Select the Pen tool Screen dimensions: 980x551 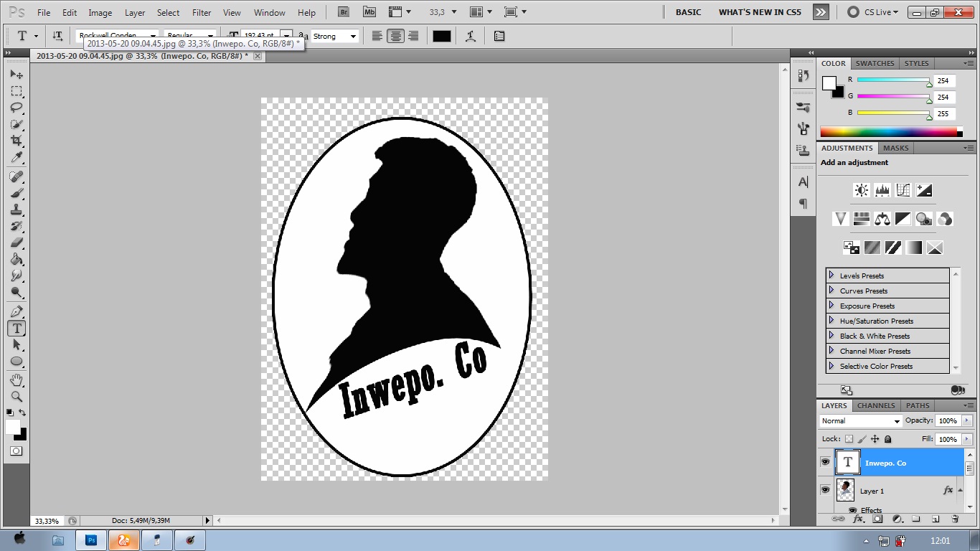point(17,311)
